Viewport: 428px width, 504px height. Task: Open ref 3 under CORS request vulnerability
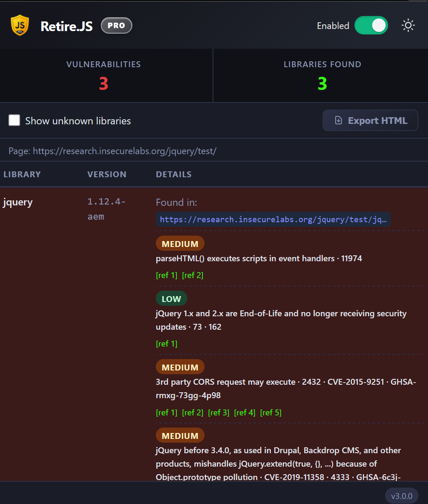click(219, 413)
